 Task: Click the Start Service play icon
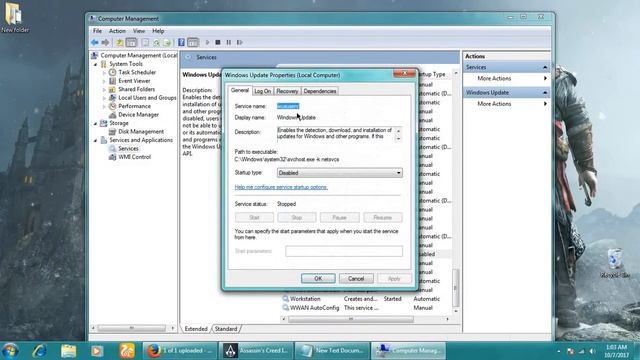click(x=207, y=42)
